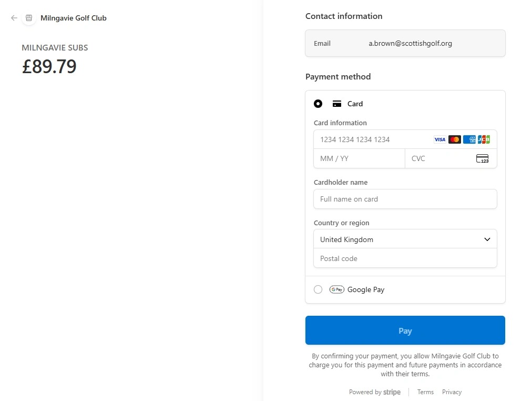532x401 pixels.
Task: Click the CVC card hint icon
Action: (482, 158)
